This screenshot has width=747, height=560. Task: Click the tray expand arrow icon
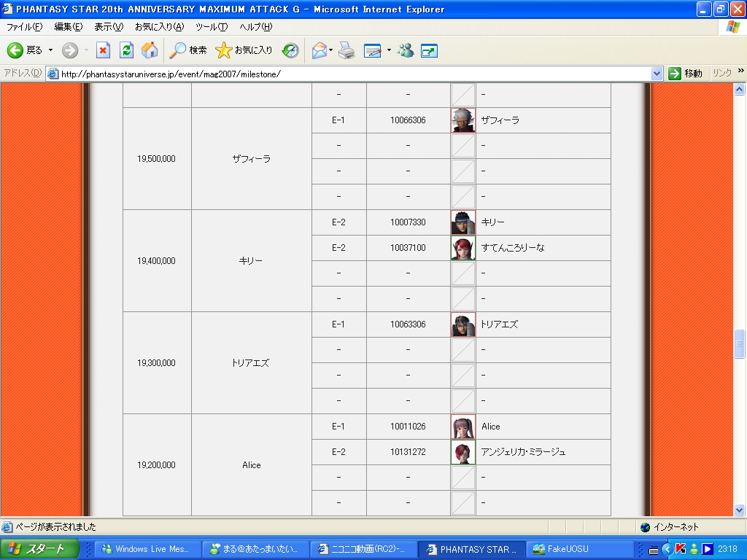pyautogui.click(x=667, y=550)
